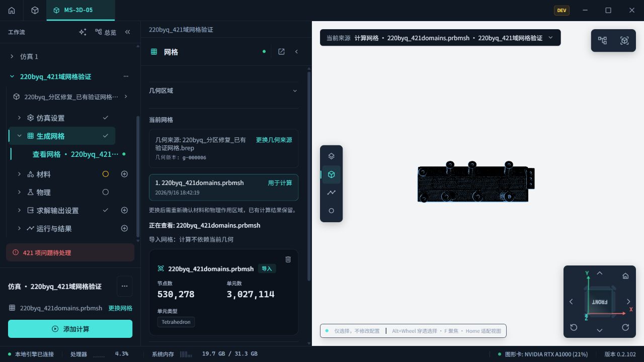This screenshot has height=362, width=644.
Task: Switch to the MS-3D-05 tab
Action: click(x=80, y=10)
